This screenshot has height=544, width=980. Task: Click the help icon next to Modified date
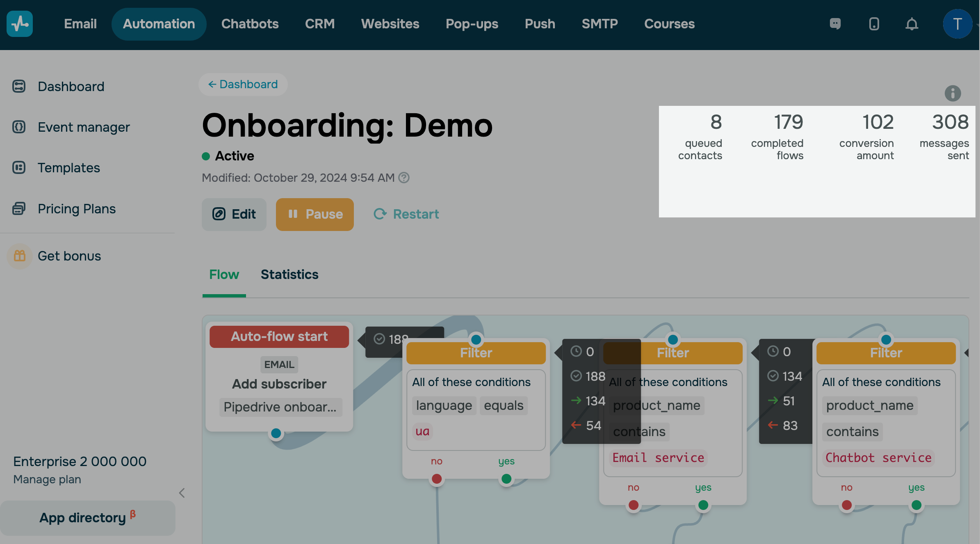click(404, 178)
